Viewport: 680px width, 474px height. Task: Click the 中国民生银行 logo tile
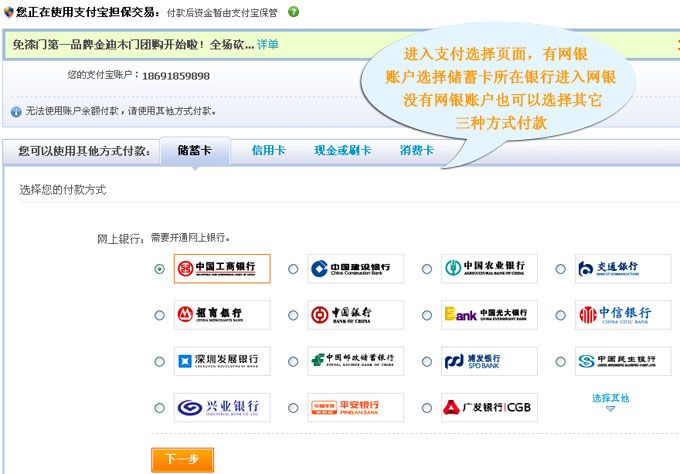(623, 361)
